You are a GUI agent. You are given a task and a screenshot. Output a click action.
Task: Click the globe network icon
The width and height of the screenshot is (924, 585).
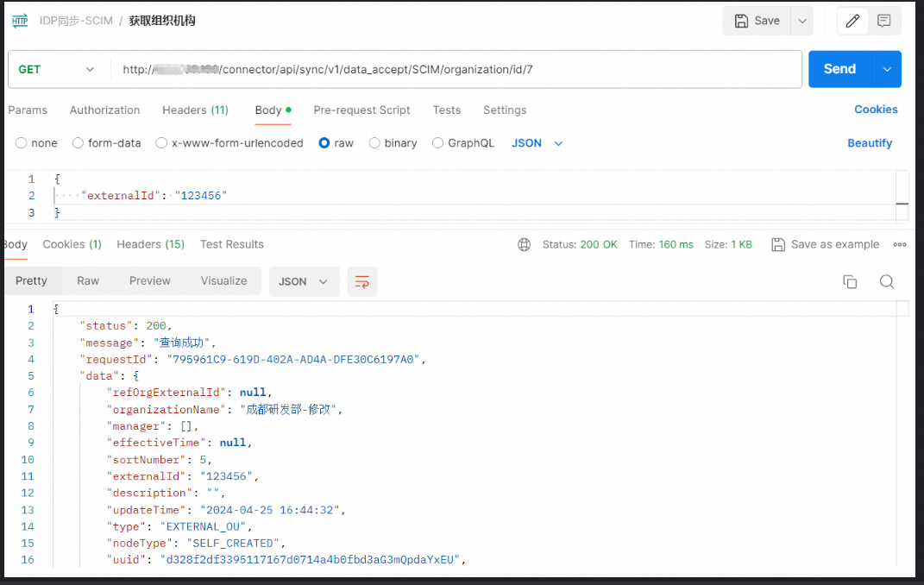coord(524,245)
